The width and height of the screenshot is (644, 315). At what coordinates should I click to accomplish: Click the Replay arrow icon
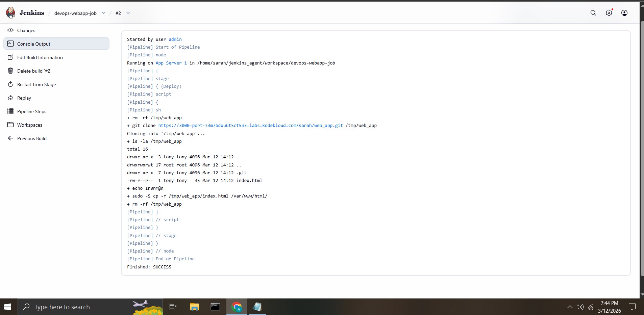tap(10, 98)
